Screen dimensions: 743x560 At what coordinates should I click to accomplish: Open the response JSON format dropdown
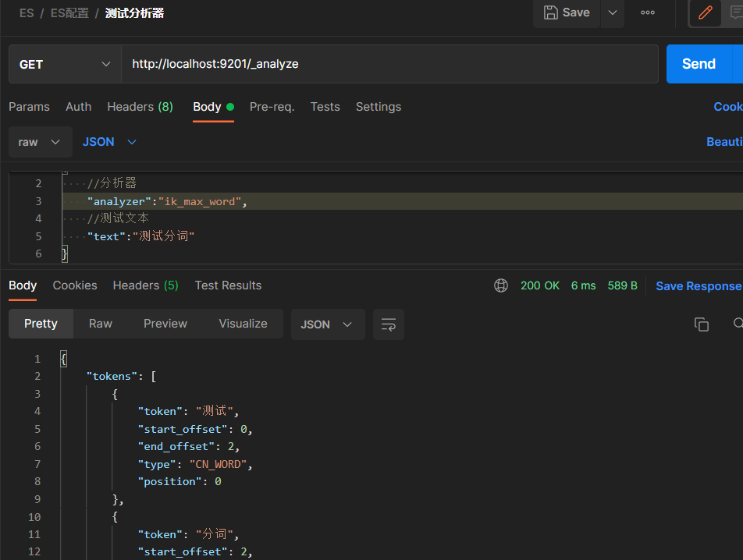click(328, 324)
